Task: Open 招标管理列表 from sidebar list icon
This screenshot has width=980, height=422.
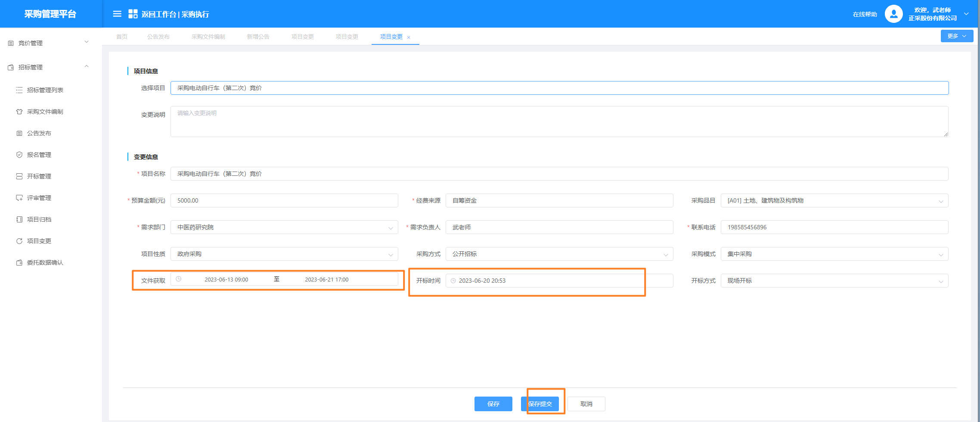Action: pos(19,90)
